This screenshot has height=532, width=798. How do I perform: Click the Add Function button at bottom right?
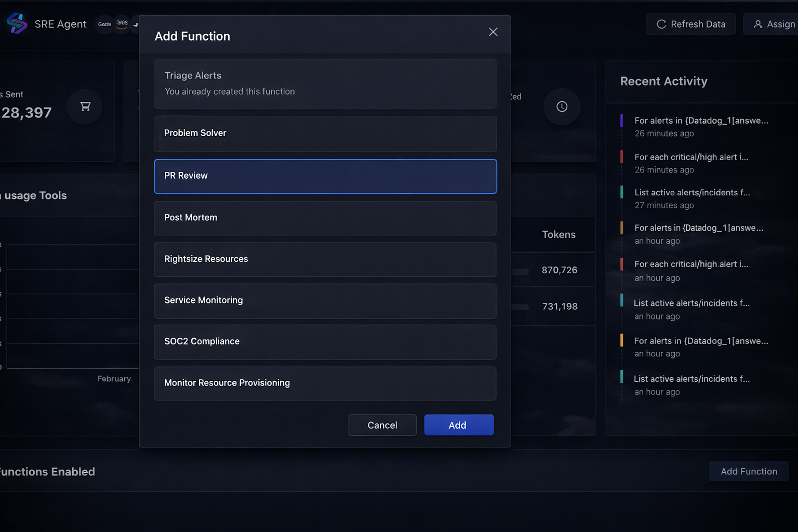point(749,471)
